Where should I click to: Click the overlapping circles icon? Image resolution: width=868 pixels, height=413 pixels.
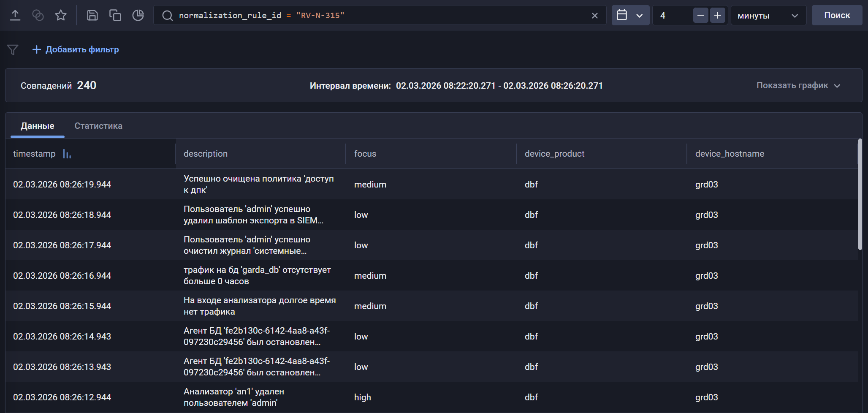pyautogui.click(x=38, y=16)
